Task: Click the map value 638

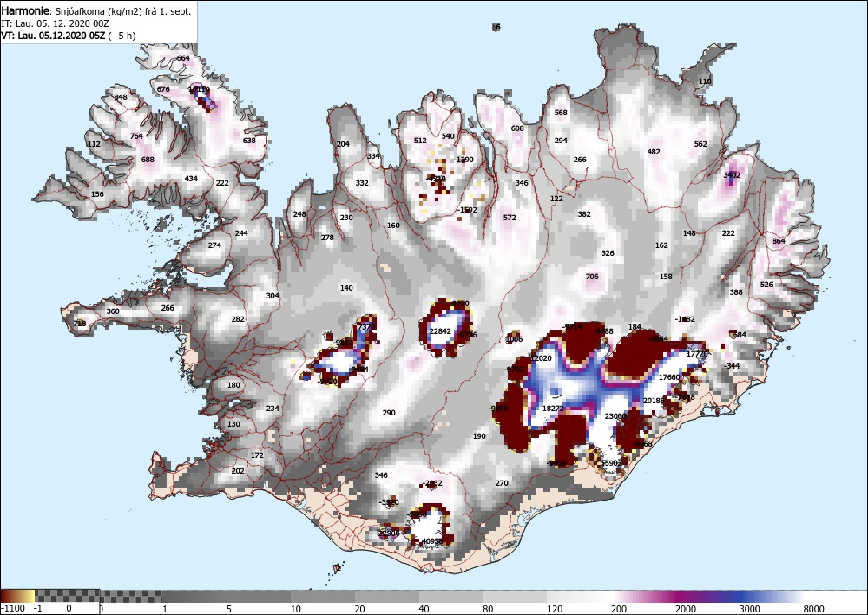Action: [249, 140]
